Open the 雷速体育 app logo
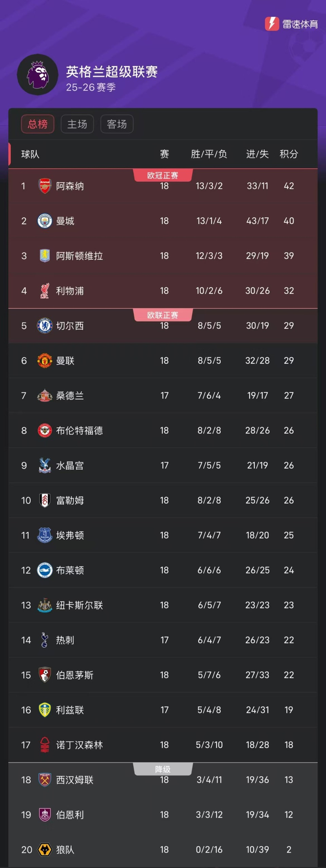Screen dimensions: 326x868 coord(272,23)
